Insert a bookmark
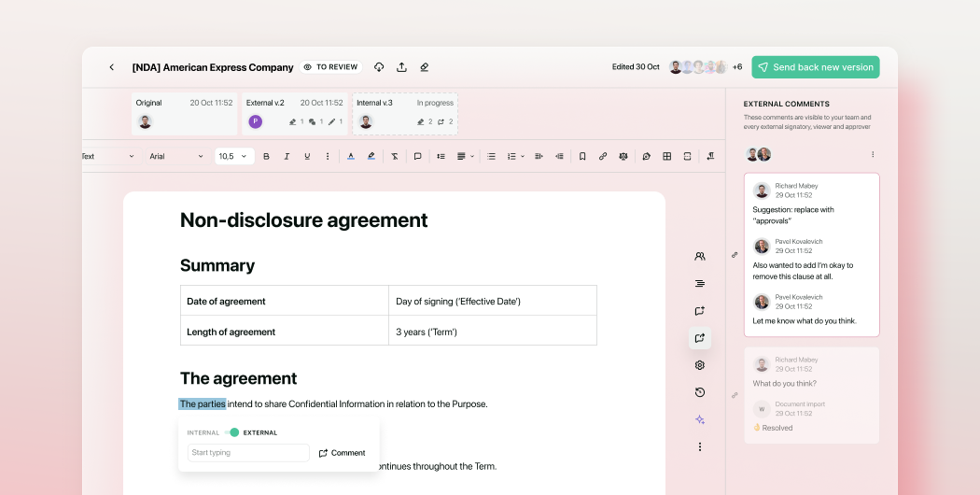Viewport: 980px width, 495px height. pyautogui.click(x=582, y=157)
